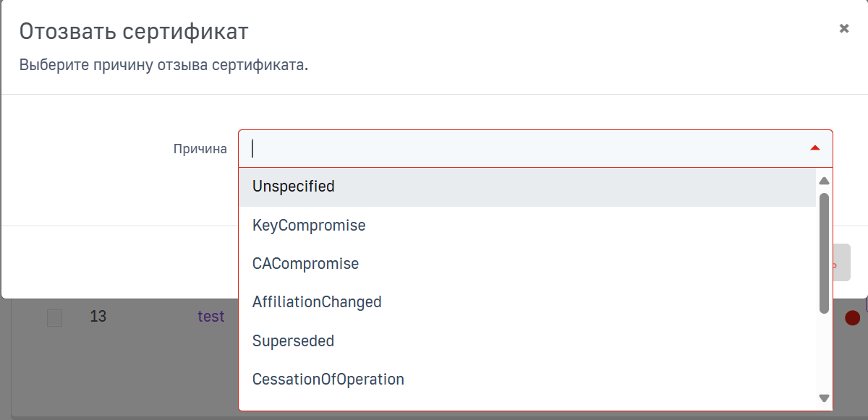Click row number 13 in the table

click(x=98, y=317)
